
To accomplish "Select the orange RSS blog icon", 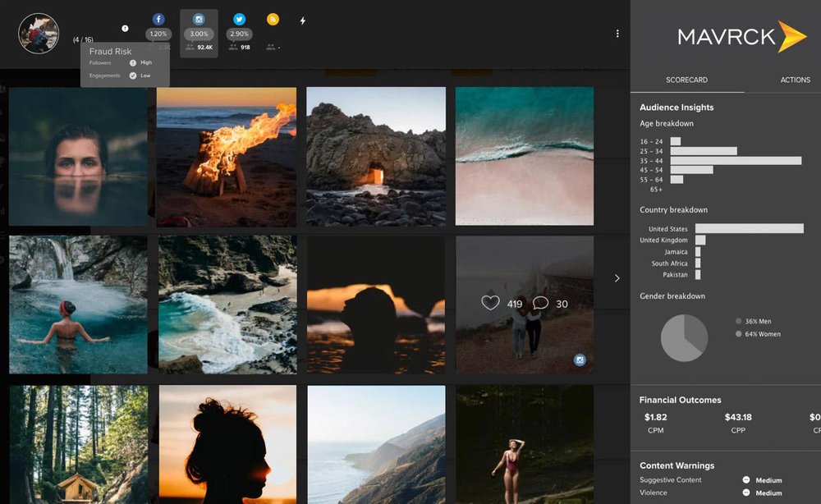I will coord(273,18).
